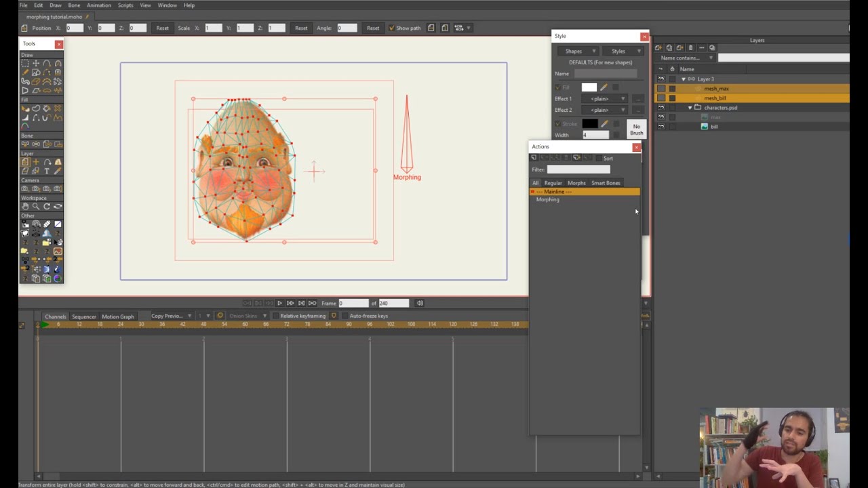Open the Shapes dropdown in Style
The height and width of the screenshot is (488, 868).
point(577,51)
